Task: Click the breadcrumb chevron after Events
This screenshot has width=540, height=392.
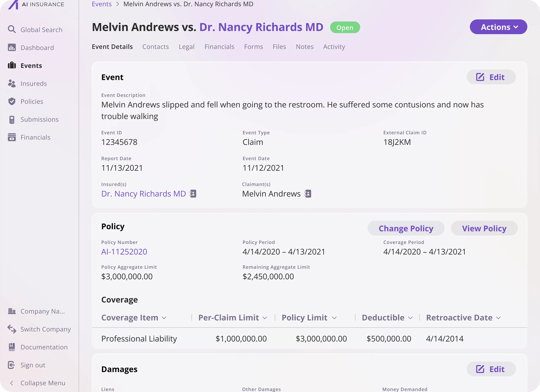Action: pos(117,4)
